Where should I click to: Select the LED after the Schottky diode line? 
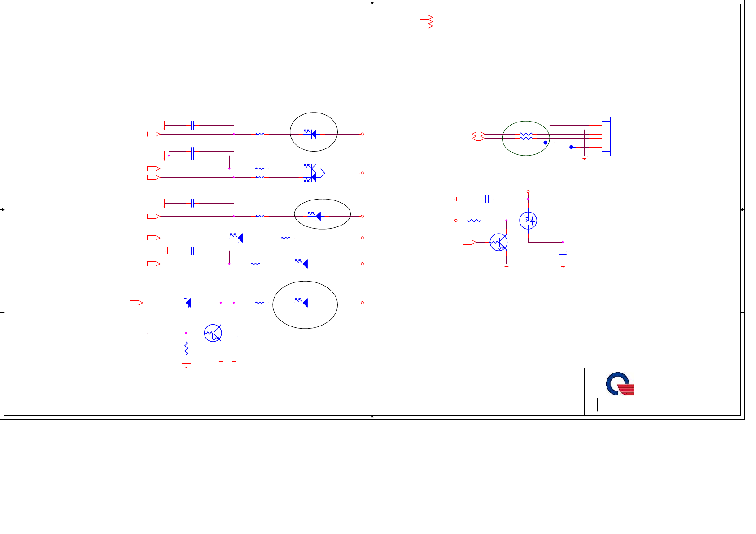(x=302, y=302)
